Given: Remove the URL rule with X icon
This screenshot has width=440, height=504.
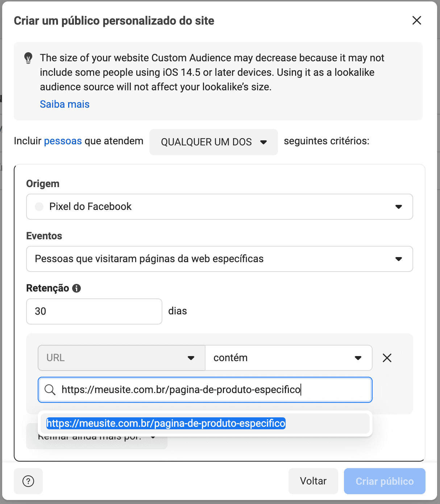Looking at the screenshot, I should click(x=387, y=358).
